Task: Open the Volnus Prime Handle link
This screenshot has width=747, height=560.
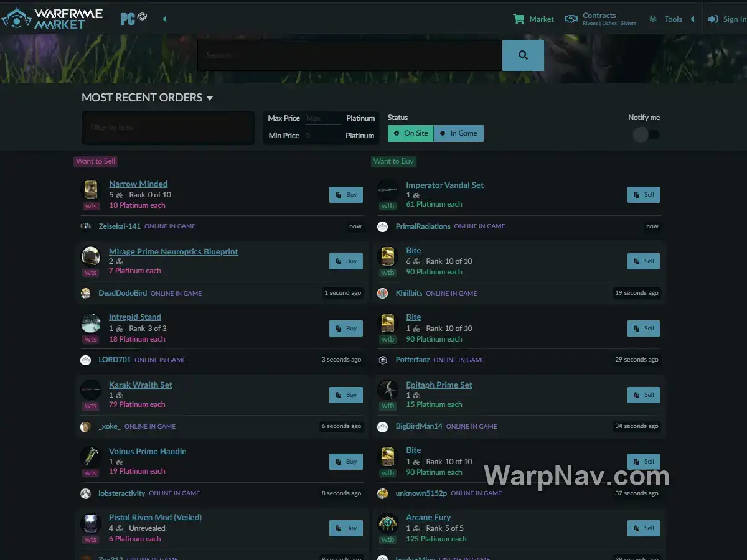Action: tap(148, 451)
